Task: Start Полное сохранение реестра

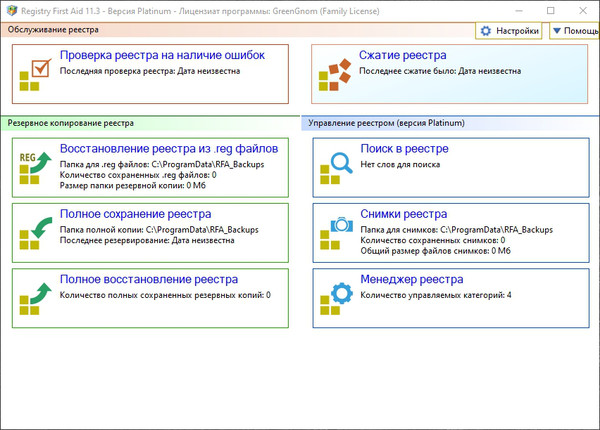Action: pyautogui.click(x=135, y=214)
